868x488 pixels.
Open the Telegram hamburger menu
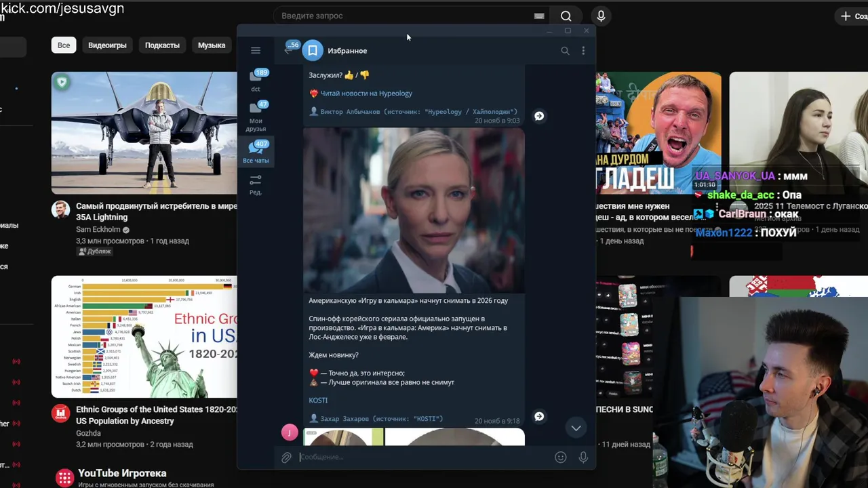[x=256, y=50]
